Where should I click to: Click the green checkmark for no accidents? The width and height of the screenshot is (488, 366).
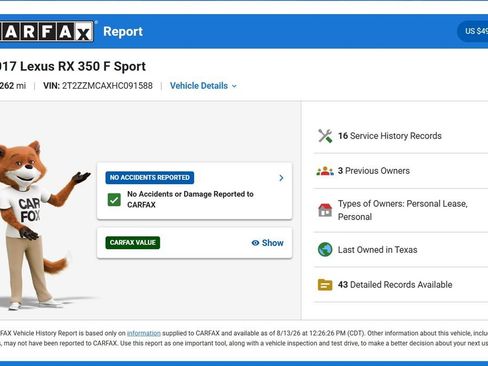coord(114,200)
